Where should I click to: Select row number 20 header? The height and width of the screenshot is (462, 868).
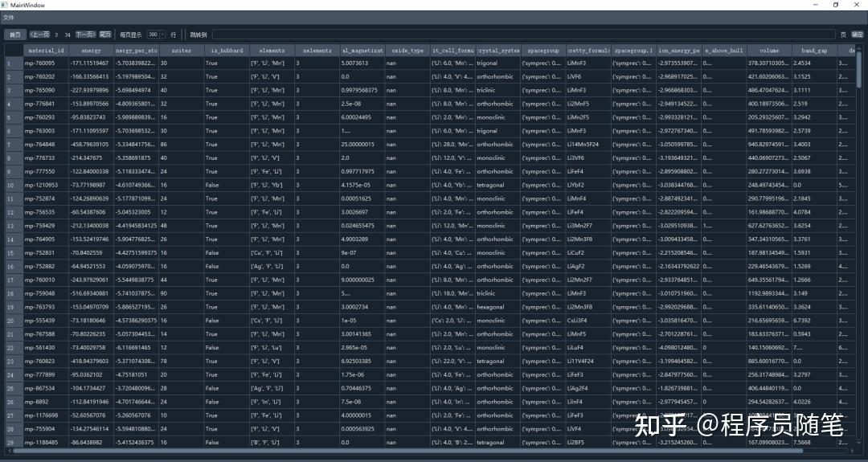pos(14,321)
